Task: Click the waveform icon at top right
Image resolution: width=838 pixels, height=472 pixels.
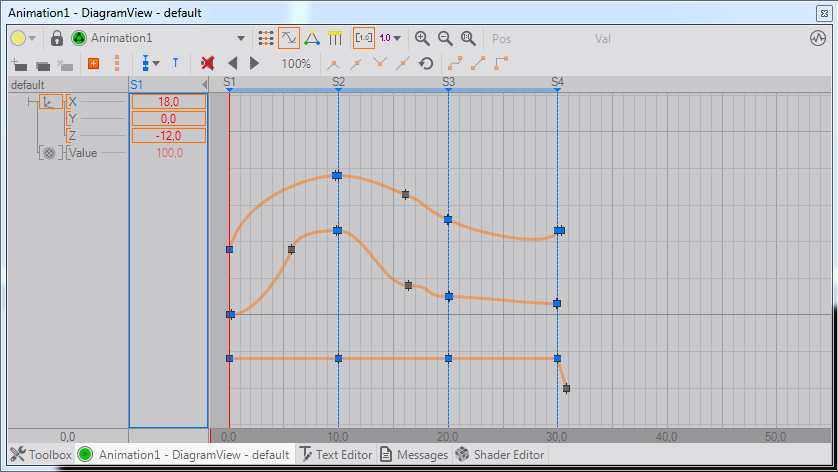Action: [x=818, y=38]
